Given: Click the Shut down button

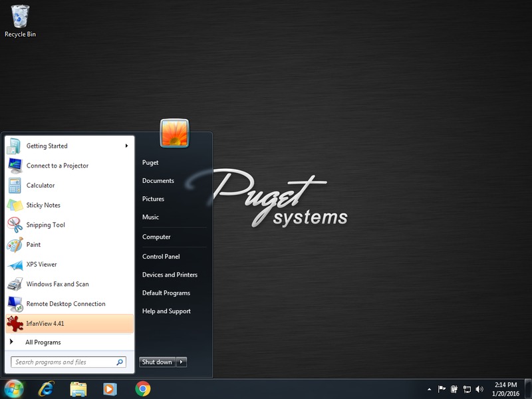Looking at the screenshot, I should pyautogui.click(x=157, y=362).
